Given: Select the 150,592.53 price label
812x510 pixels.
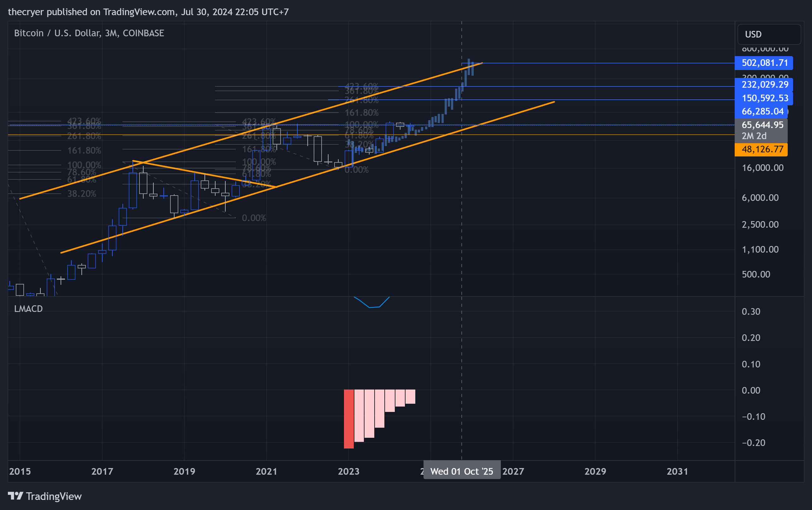Looking at the screenshot, I should click(x=764, y=98).
